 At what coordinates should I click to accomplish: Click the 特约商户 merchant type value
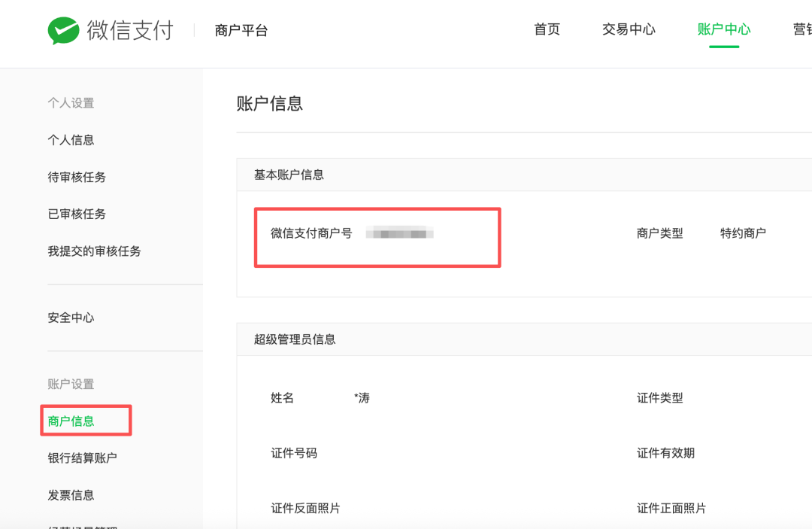(x=743, y=233)
